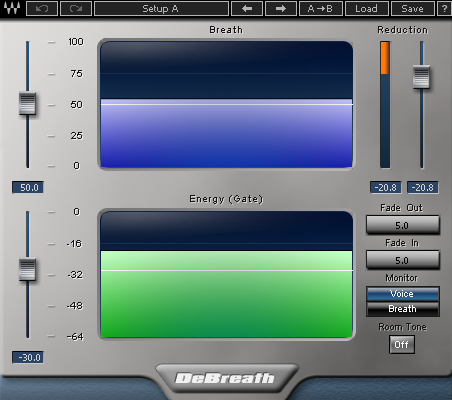Image resolution: width=452 pixels, height=400 pixels.
Task: Click the Fade In value box
Action: click(x=403, y=260)
